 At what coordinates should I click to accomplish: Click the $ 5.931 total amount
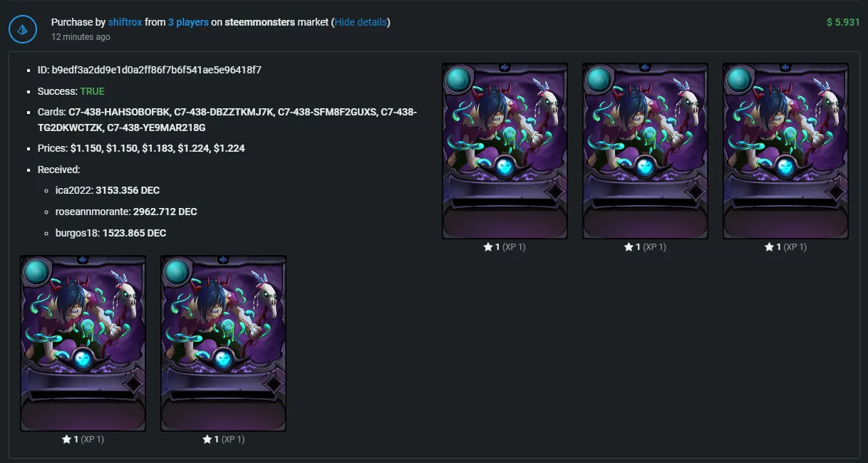click(843, 22)
